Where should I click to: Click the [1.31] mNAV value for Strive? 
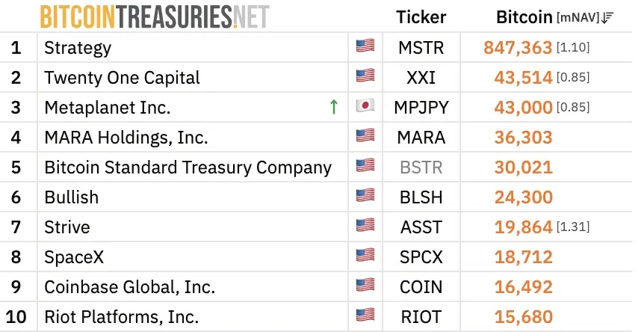(573, 227)
